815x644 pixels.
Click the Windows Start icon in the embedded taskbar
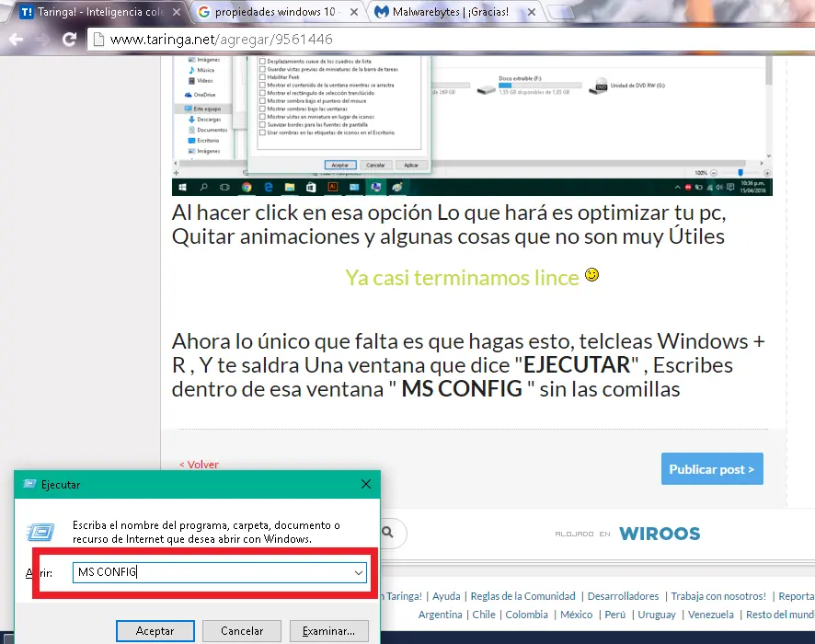point(182,187)
